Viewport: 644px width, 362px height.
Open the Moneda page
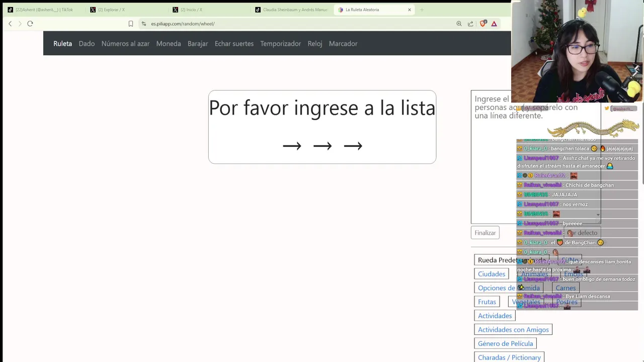[x=169, y=44]
